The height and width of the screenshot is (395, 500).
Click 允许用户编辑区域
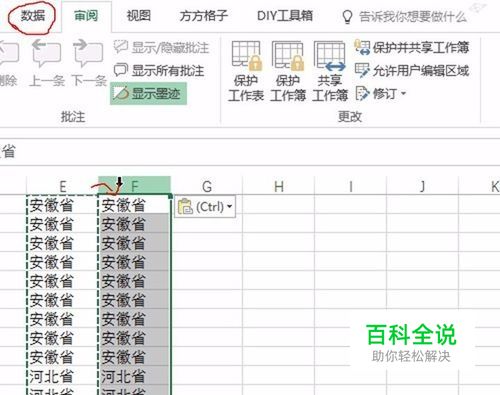pos(412,71)
